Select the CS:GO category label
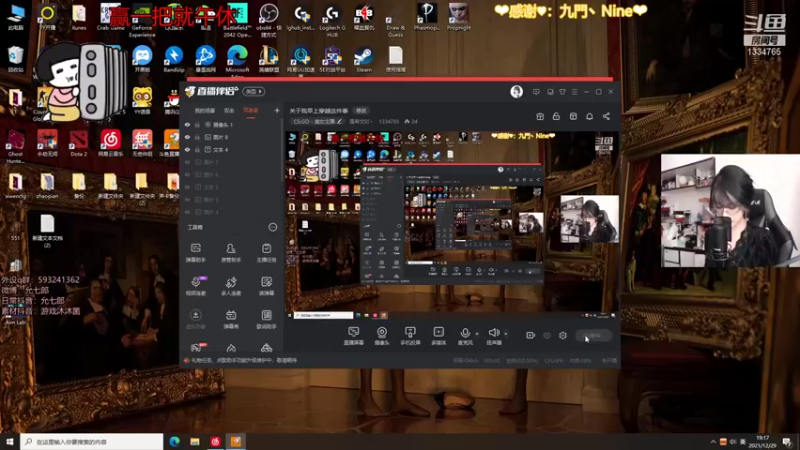Viewport: 800px width, 450px height. click(x=314, y=121)
